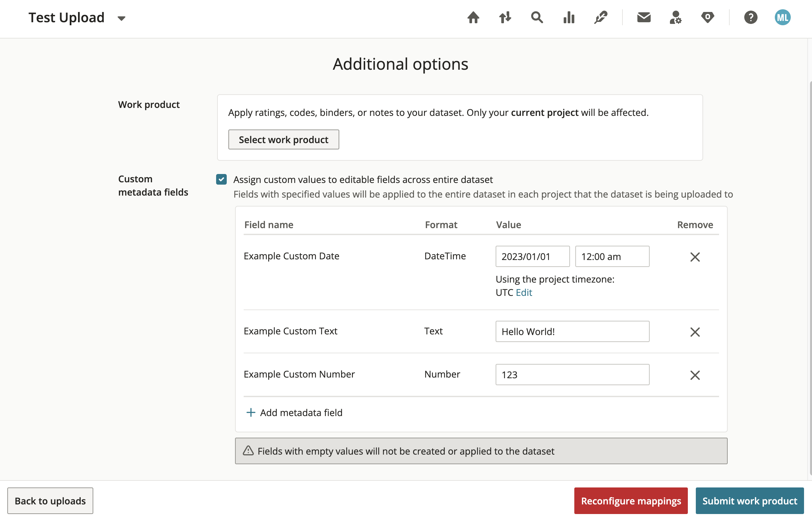
Task: Remove the Example Custom Number field
Action: (694, 375)
